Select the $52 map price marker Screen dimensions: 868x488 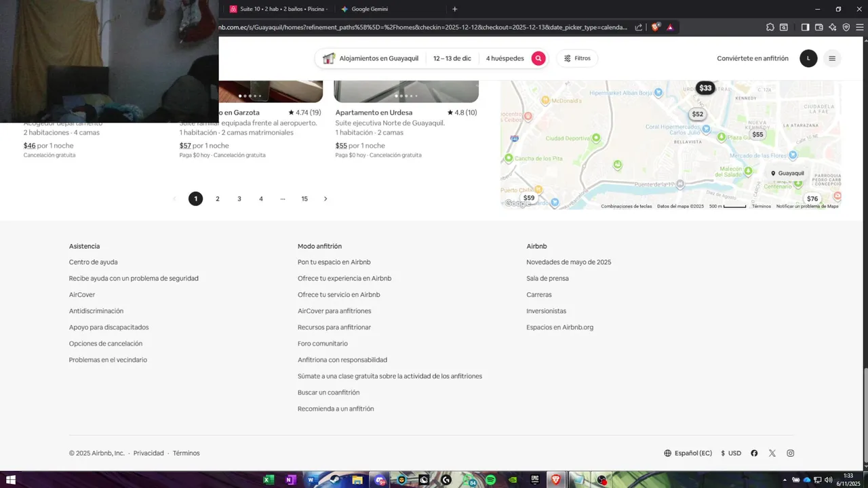point(697,114)
